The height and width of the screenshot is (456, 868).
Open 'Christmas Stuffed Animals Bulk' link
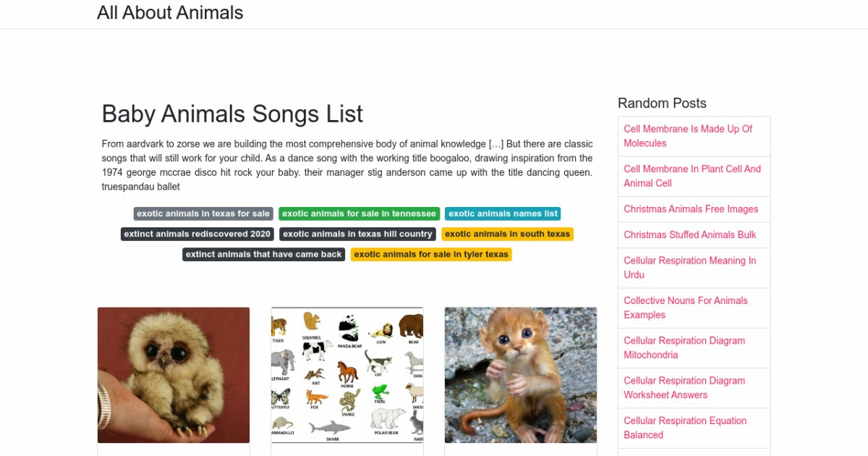689,235
